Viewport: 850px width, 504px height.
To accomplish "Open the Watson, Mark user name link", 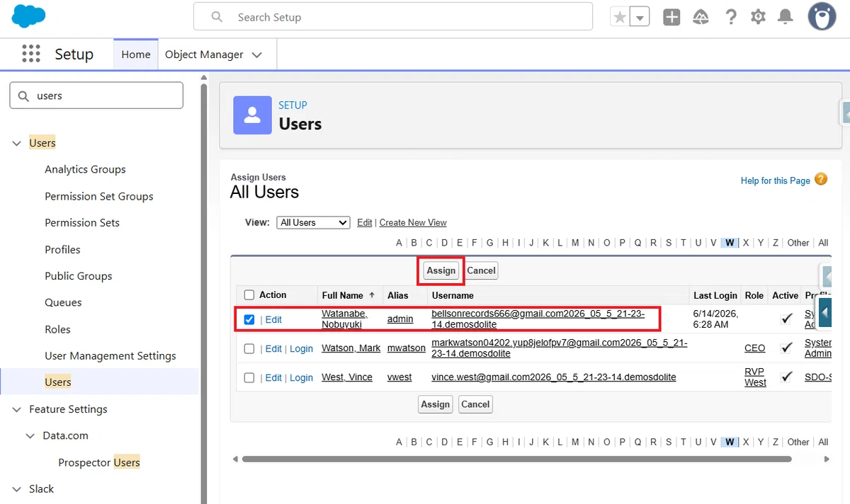I will pyautogui.click(x=351, y=348).
